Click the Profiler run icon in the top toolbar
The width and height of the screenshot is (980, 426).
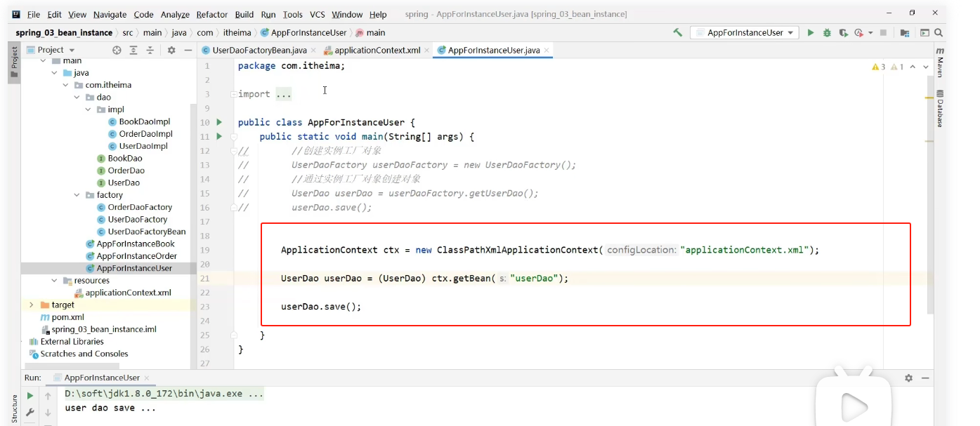point(858,33)
